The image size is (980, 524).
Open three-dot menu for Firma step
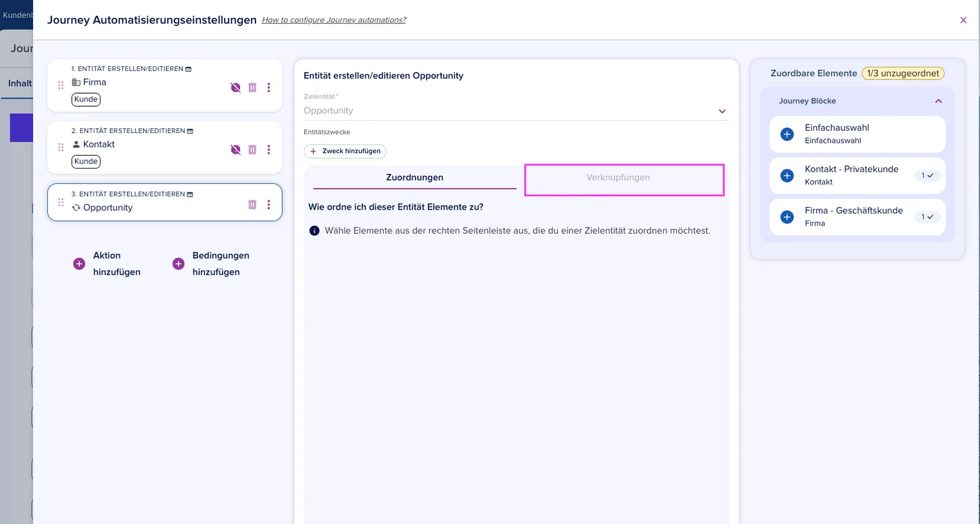point(269,88)
